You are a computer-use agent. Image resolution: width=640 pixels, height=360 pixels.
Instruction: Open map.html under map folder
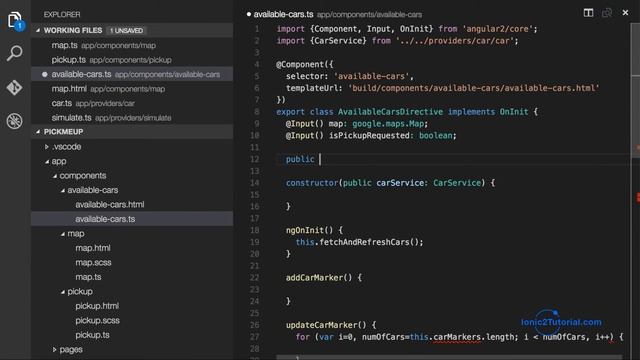coord(132,248)
